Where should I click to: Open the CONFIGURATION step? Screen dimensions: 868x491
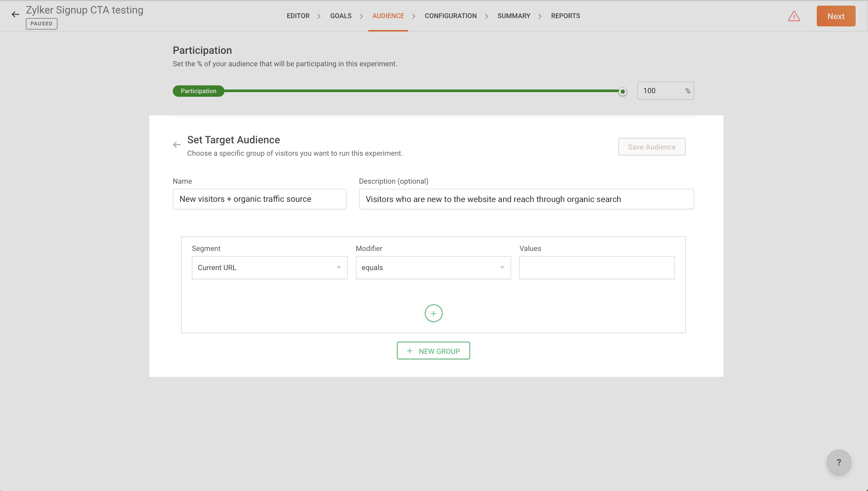(450, 16)
